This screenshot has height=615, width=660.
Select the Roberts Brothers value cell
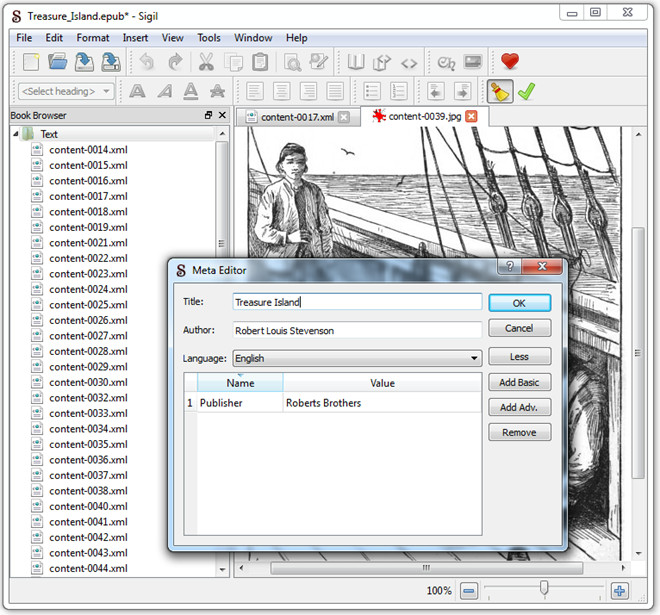382,403
